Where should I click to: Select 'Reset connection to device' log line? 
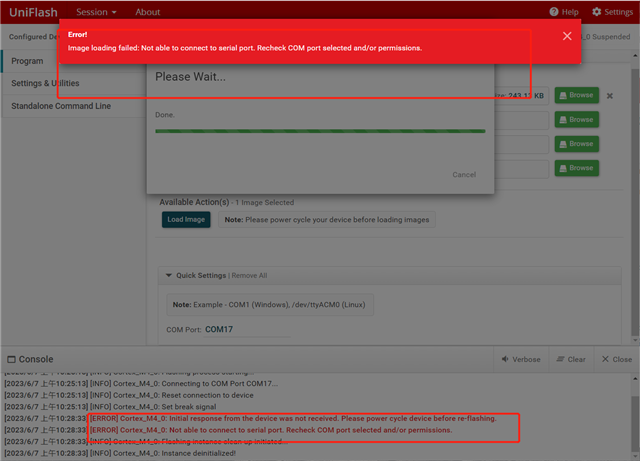pos(129,395)
